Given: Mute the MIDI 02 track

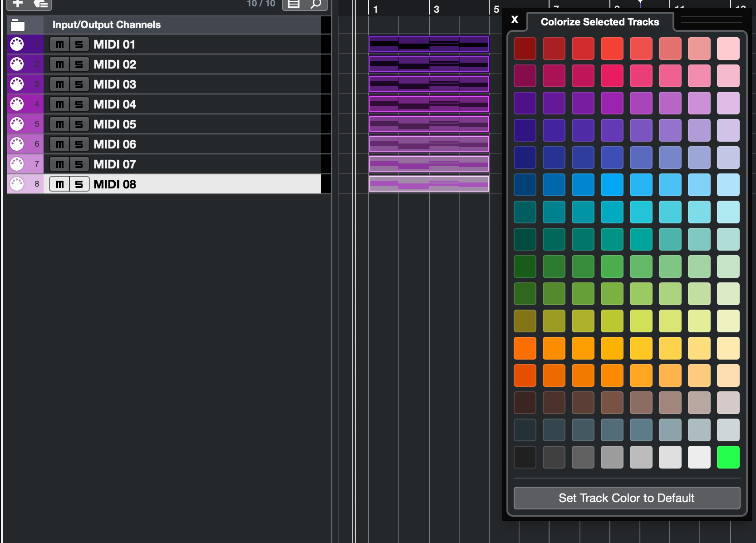Looking at the screenshot, I should [x=59, y=64].
